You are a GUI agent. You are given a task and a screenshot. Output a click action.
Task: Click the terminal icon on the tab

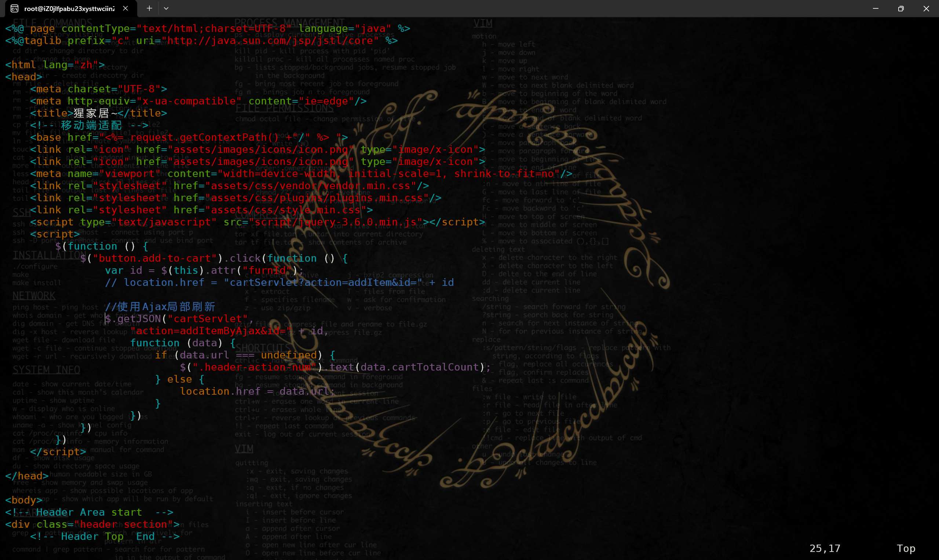(x=14, y=8)
